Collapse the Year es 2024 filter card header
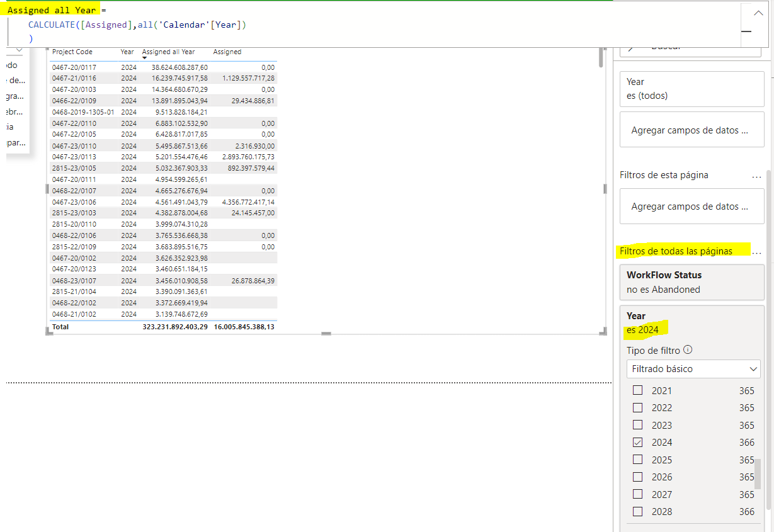The width and height of the screenshot is (774, 532). pyautogui.click(x=692, y=322)
